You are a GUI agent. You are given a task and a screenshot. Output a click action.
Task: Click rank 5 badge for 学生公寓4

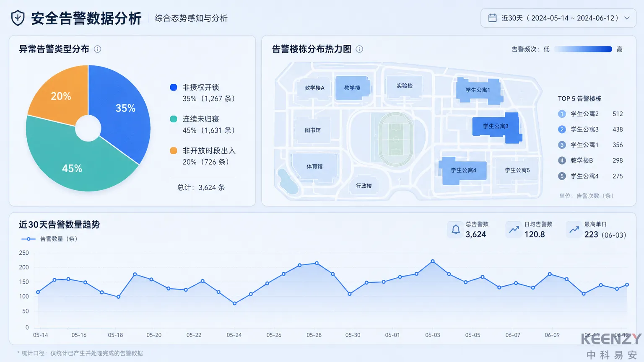click(562, 176)
